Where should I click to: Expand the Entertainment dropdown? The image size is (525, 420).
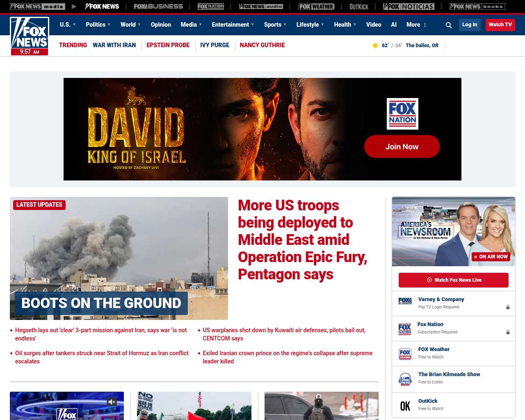pos(233,25)
